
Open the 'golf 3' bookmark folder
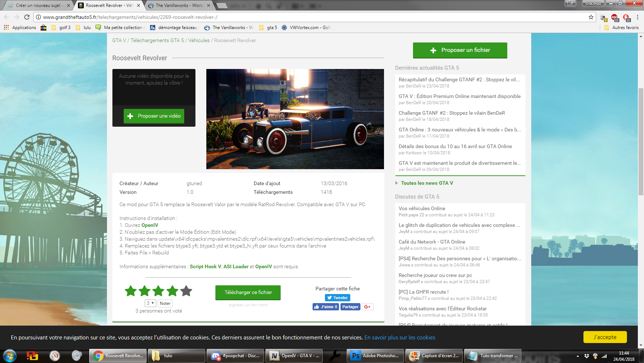(x=61, y=28)
